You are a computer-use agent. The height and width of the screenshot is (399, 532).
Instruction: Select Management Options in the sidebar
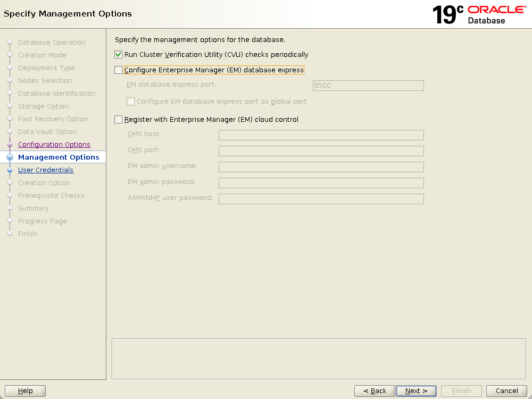(59, 157)
